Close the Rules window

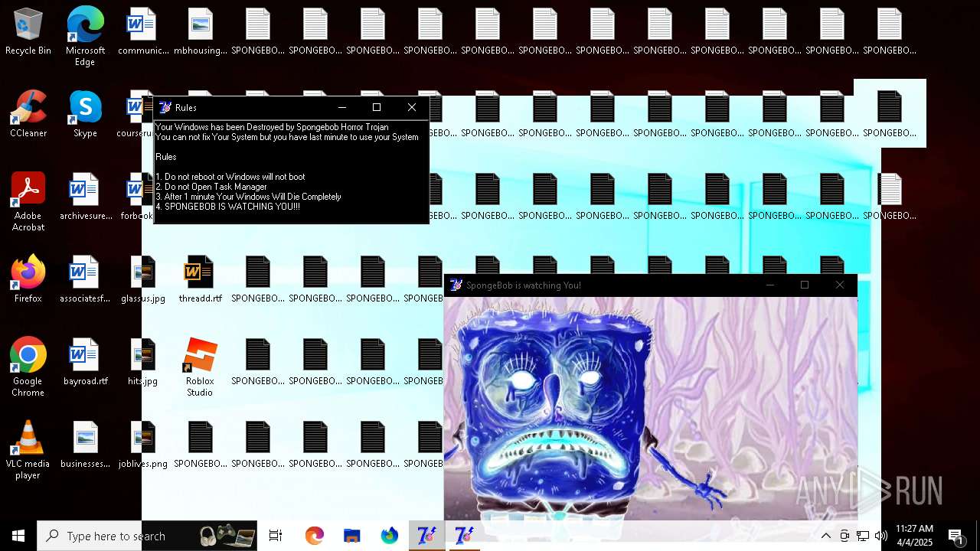tap(412, 107)
